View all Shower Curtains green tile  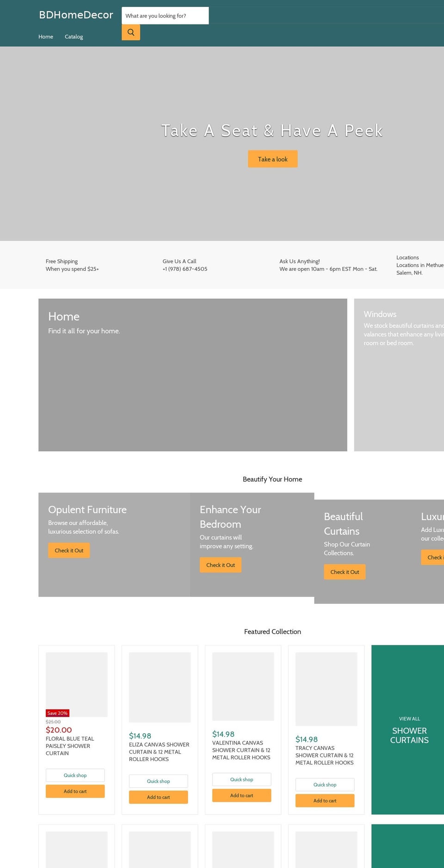407,730
